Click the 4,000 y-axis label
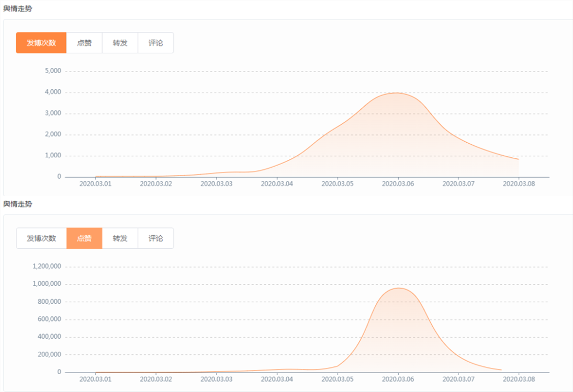This screenshot has width=573, height=392. pyautogui.click(x=53, y=92)
